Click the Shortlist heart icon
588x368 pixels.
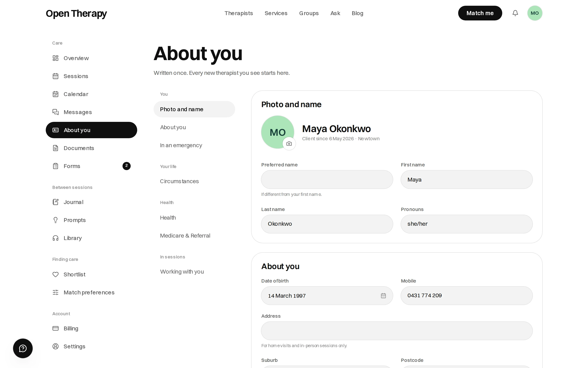(55, 274)
